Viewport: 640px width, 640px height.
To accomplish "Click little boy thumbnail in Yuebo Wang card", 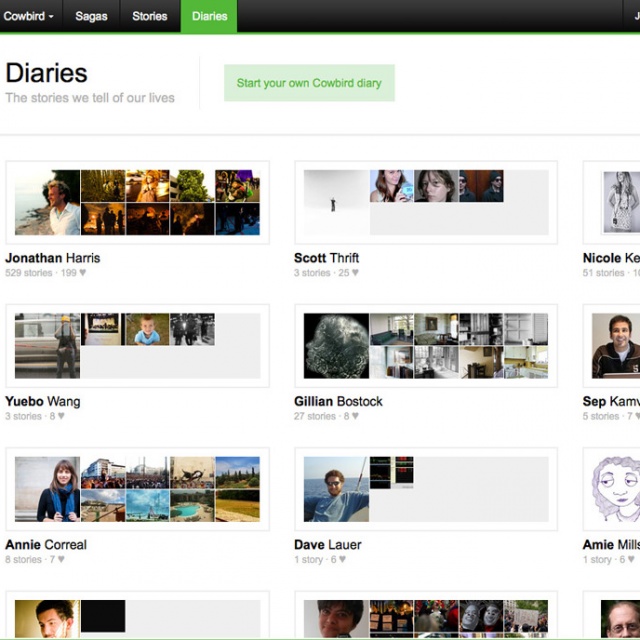I will [x=147, y=329].
